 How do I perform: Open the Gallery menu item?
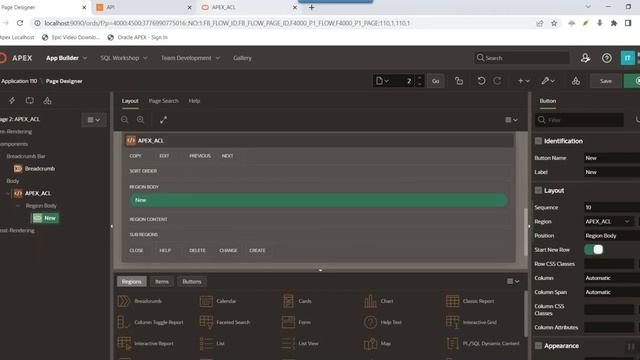click(242, 58)
